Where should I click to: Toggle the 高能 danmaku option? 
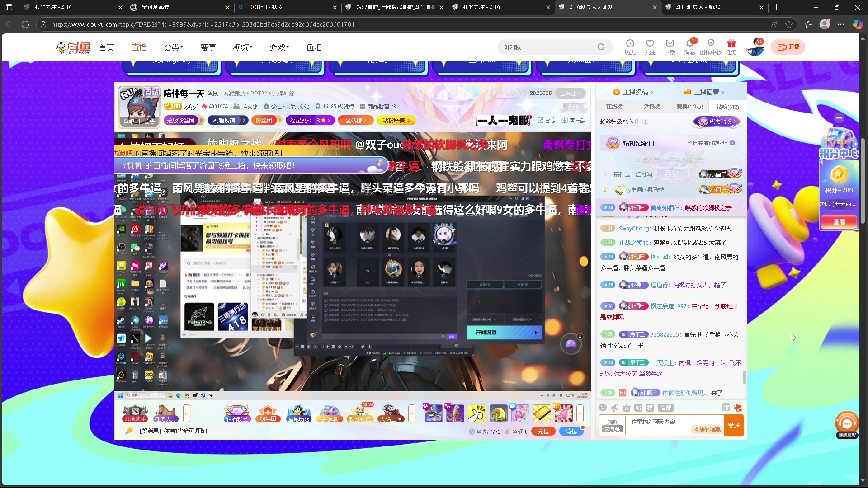pyautogui.click(x=665, y=408)
